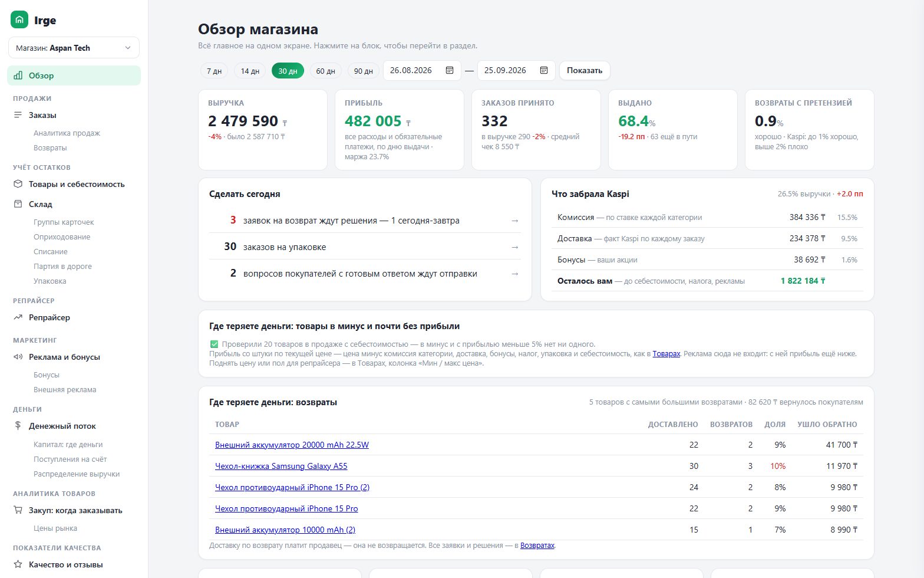This screenshot has width=924, height=578.
Task: Select the Товары и себестоимость box icon
Action: click(18, 184)
